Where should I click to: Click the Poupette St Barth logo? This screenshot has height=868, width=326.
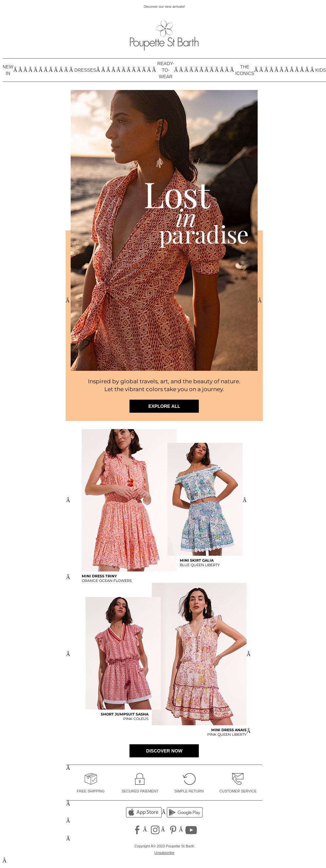pos(164,35)
